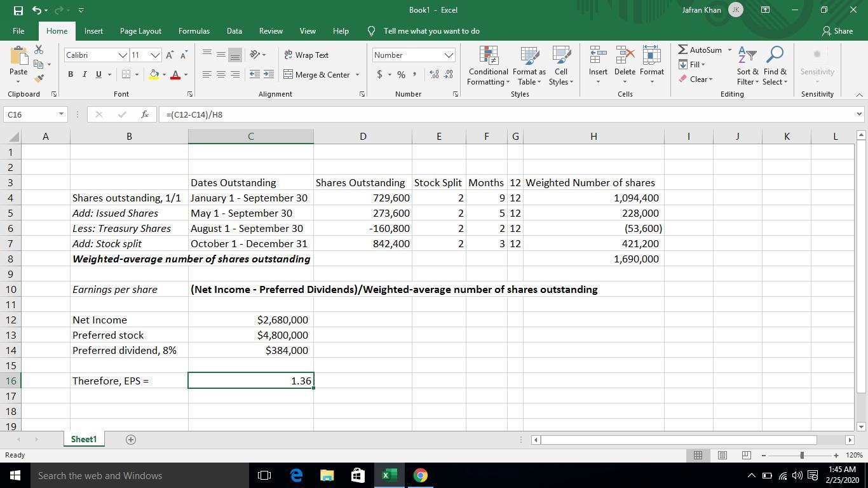
Task: Click the Format Painter brush icon
Action: click(39, 79)
